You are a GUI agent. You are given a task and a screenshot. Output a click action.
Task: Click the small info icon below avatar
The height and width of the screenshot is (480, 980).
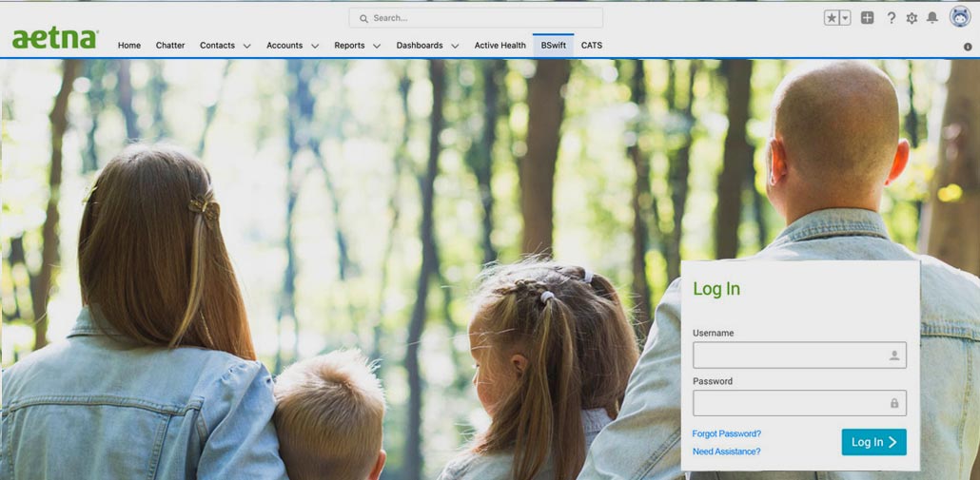pos(968,47)
